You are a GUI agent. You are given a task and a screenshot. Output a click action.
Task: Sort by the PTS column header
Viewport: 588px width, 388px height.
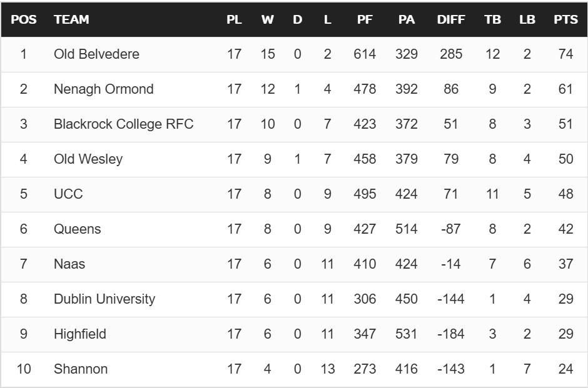565,19
